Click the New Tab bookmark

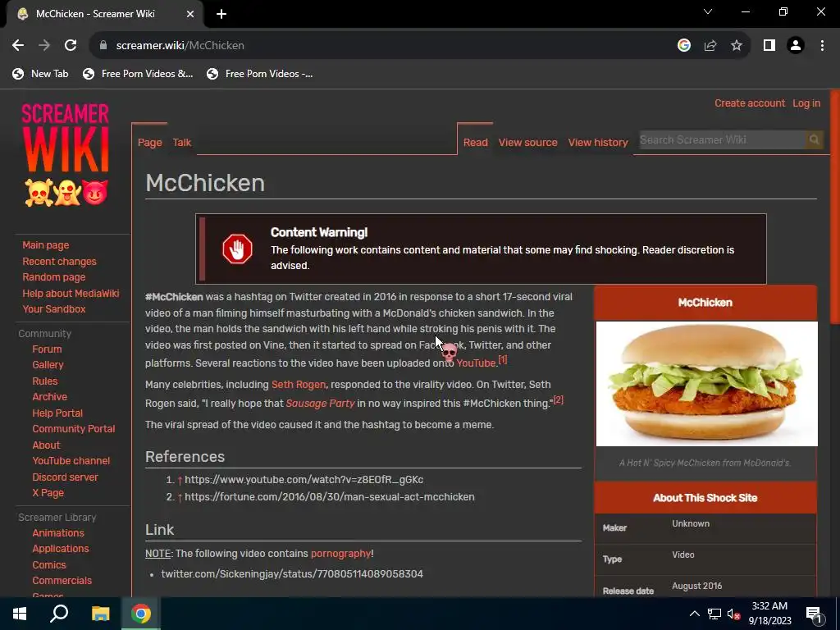tap(41, 74)
